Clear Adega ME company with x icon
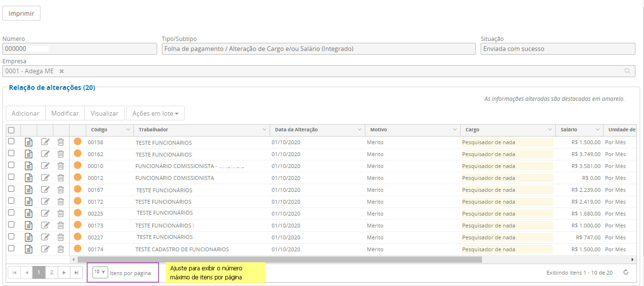 61,71
